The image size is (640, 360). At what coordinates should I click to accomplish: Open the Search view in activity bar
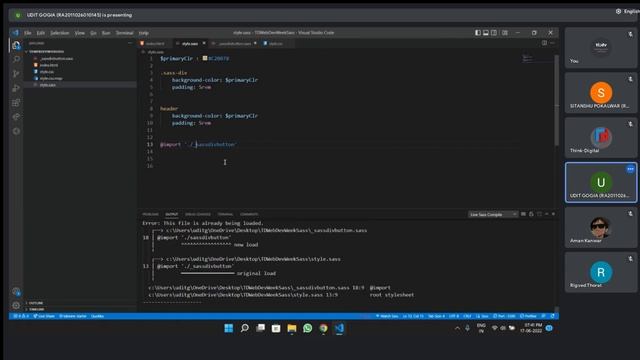(16, 60)
